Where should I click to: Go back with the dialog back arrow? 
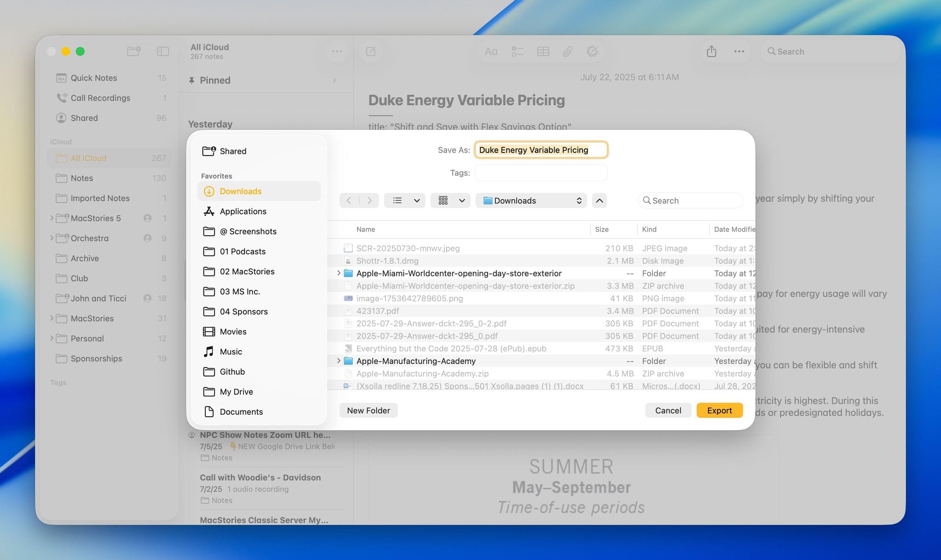pos(349,200)
